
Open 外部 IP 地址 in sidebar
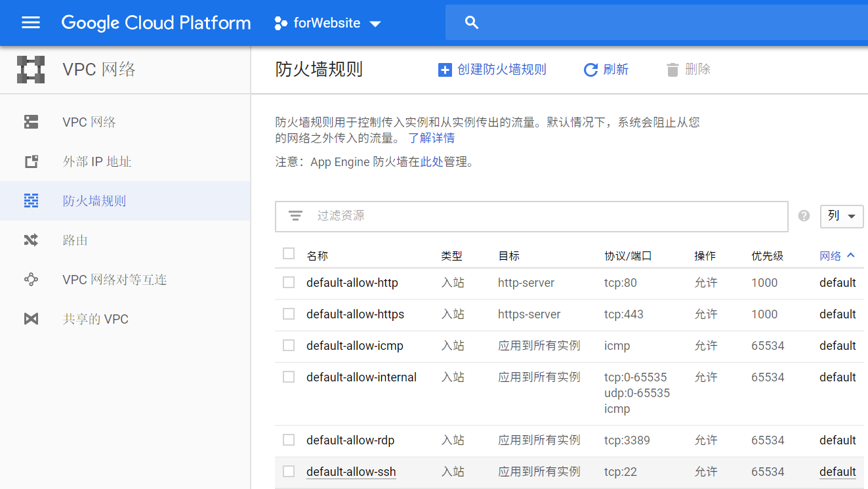97,161
